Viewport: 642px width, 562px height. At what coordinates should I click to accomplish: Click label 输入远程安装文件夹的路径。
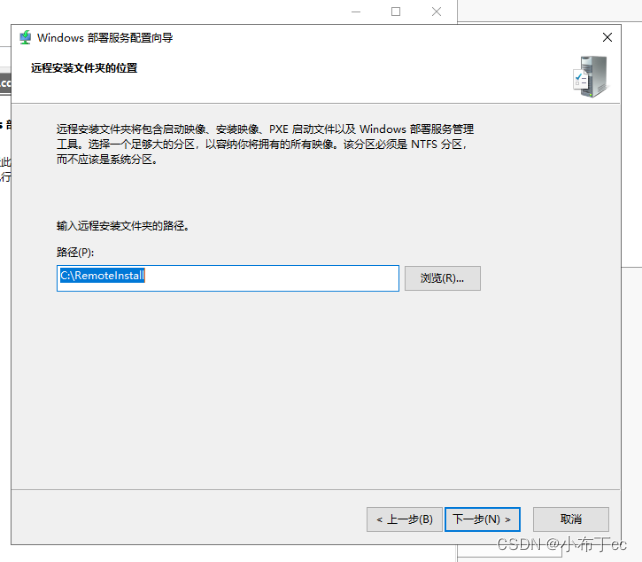click(122, 226)
